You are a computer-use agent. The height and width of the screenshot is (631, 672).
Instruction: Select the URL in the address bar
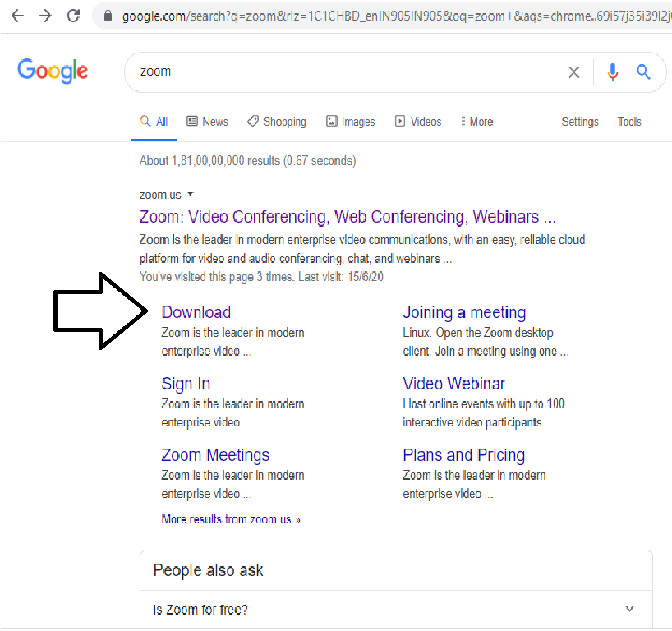point(397,16)
